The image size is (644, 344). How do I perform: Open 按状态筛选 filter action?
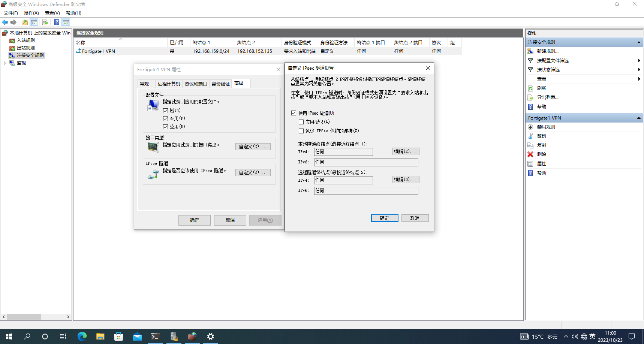tap(548, 70)
